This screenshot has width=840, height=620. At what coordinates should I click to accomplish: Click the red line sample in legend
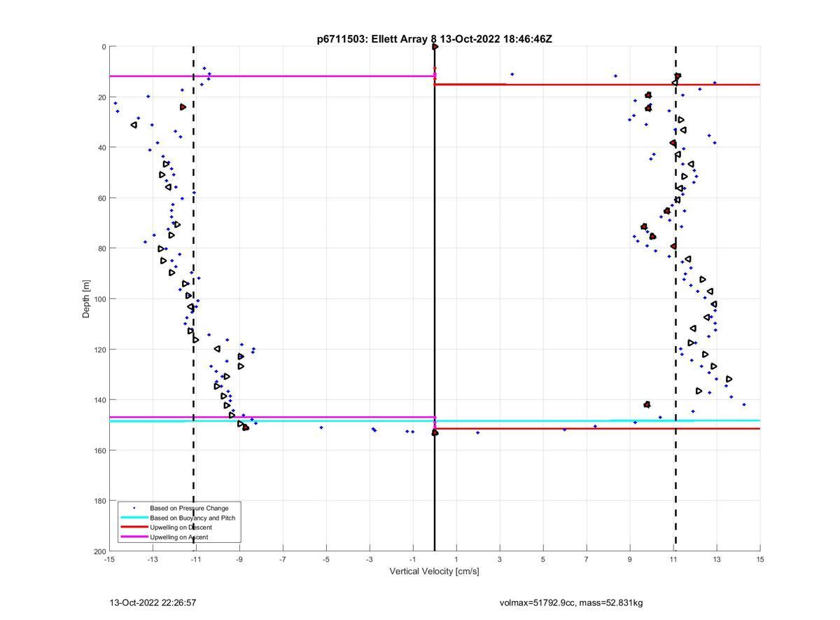pos(134,528)
